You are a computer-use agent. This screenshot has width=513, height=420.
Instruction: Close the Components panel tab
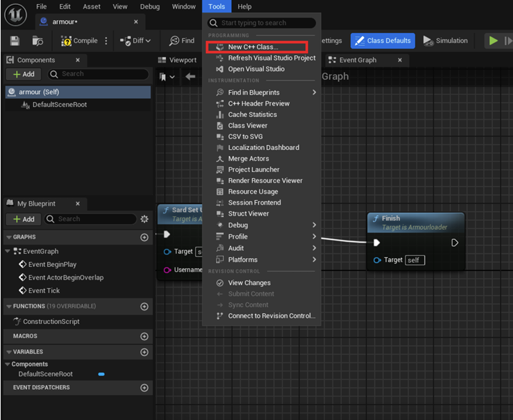[x=77, y=60]
